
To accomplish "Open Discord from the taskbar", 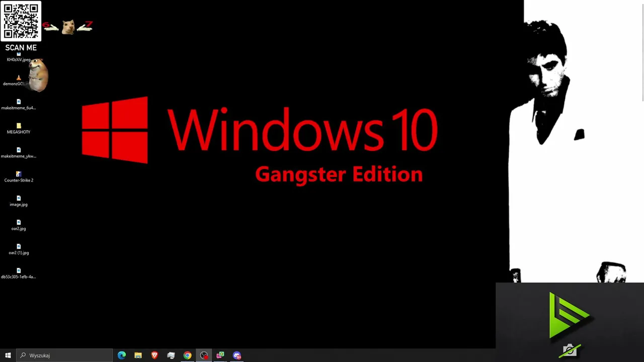I will tap(237, 355).
